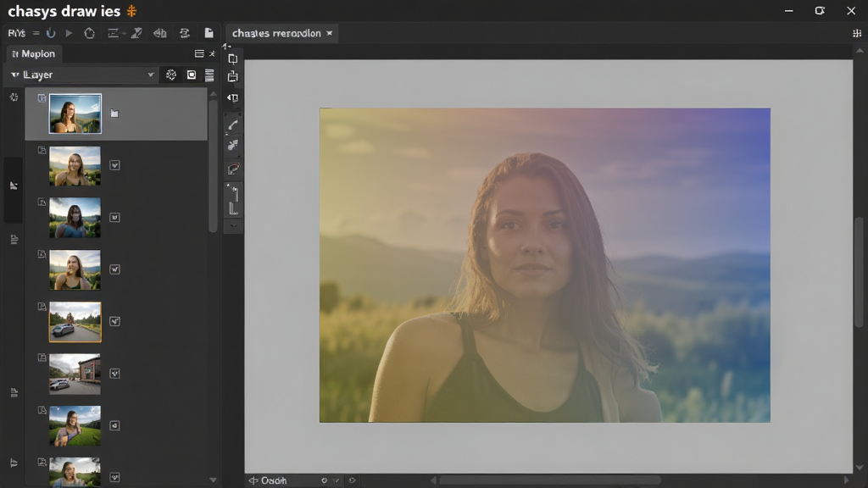Click the mirror flip icon in top toolbar
The height and width of the screenshot is (488, 868).
pyautogui.click(x=160, y=33)
